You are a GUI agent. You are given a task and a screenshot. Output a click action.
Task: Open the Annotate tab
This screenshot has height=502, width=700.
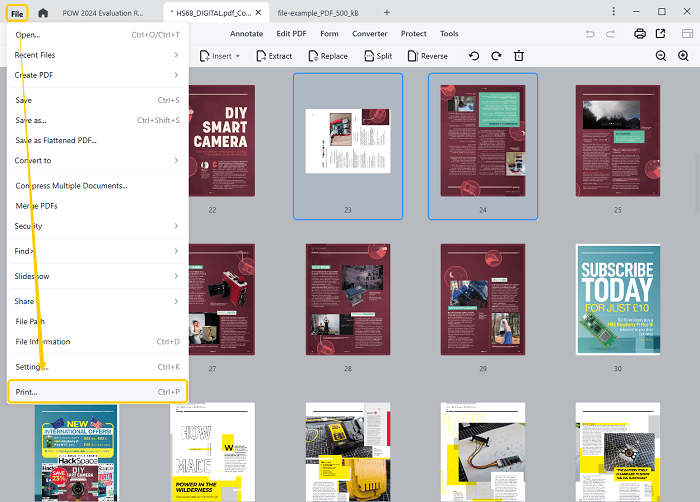[x=246, y=34]
